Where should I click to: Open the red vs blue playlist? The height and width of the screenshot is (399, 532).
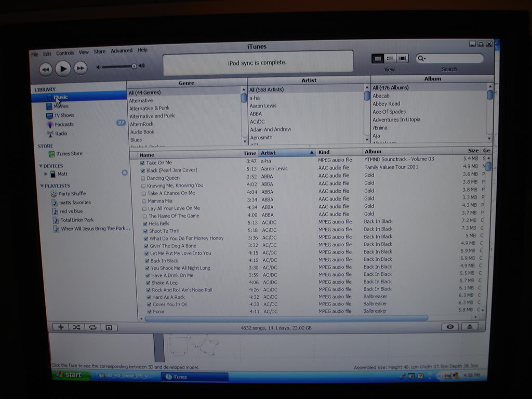(71, 211)
